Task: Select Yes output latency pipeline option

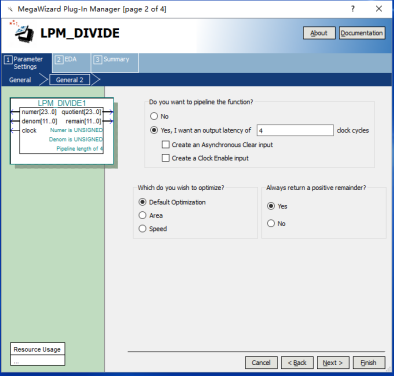Action: coord(154,130)
